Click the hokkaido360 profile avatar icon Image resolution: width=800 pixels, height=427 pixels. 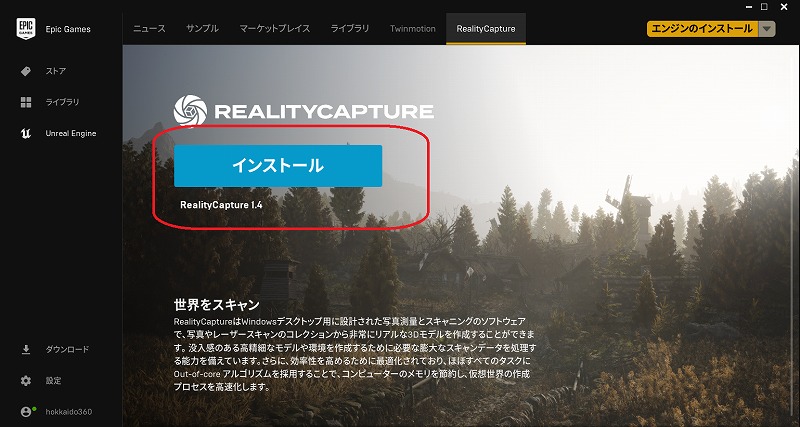point(27,411)
